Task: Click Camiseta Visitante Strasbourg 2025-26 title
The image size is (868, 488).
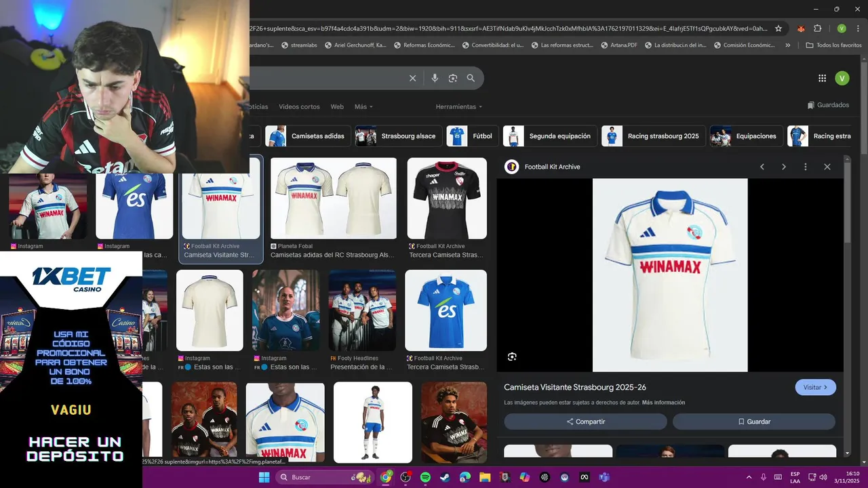Action: 575,387
